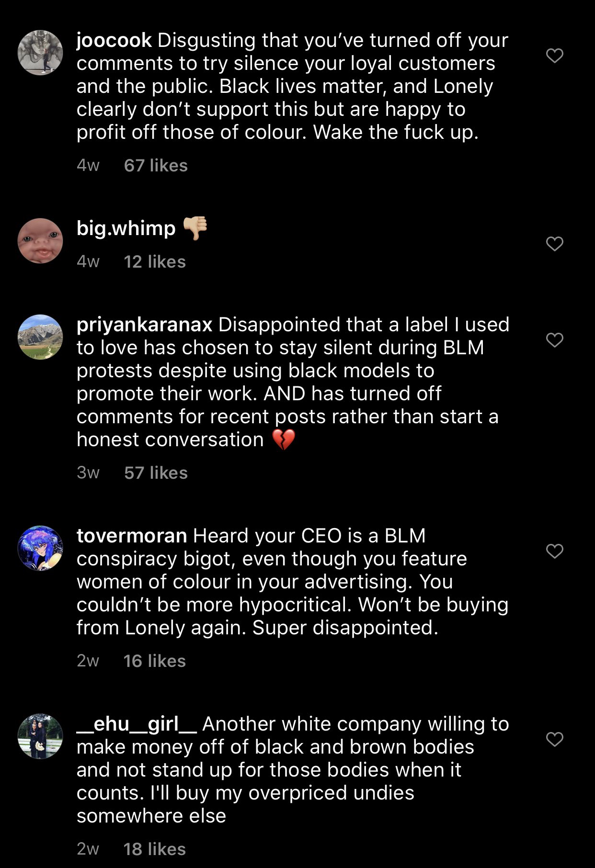Like big.whimp's thumbs-down comment
The width and height of the screenshot is (595, 868).
pos(554,244)
